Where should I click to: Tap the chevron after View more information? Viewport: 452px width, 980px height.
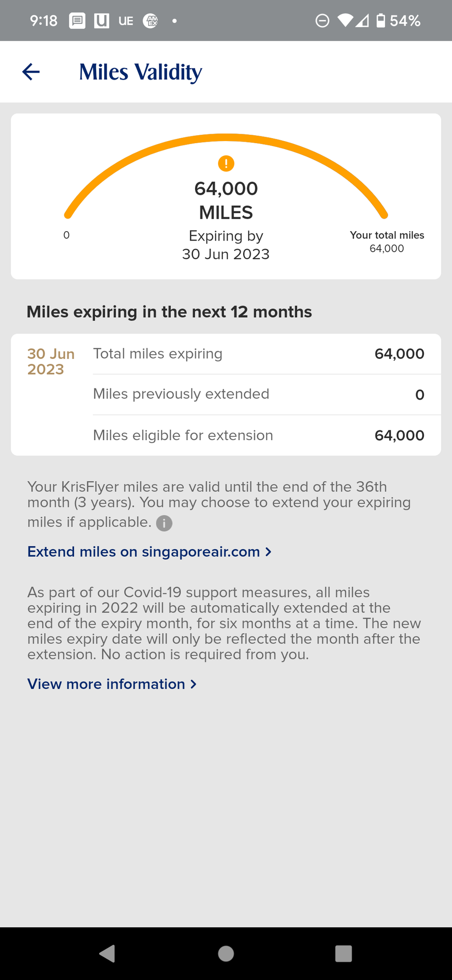click(194, 684)
